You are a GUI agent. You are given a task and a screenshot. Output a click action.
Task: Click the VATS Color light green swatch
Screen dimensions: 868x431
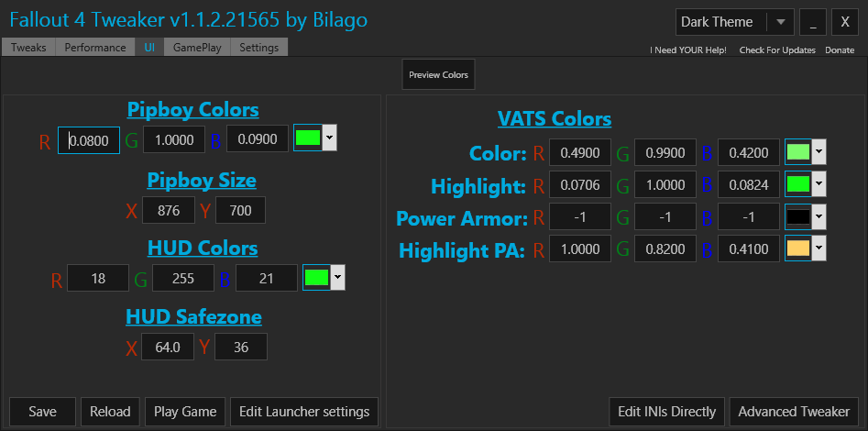[x=797, y=151]
